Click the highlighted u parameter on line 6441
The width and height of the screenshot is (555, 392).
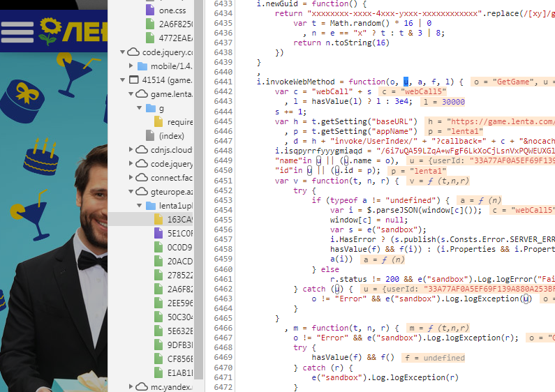406,82
